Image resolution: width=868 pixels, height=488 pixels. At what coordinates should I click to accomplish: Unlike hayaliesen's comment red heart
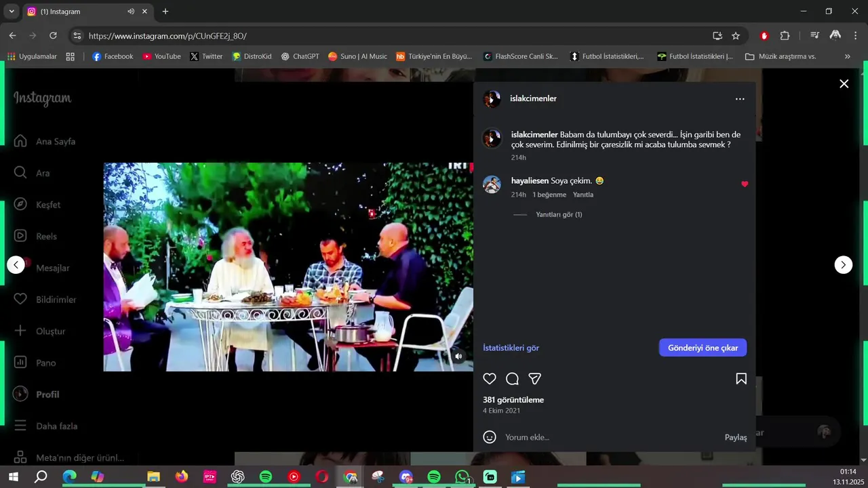[x=745, y=184]
